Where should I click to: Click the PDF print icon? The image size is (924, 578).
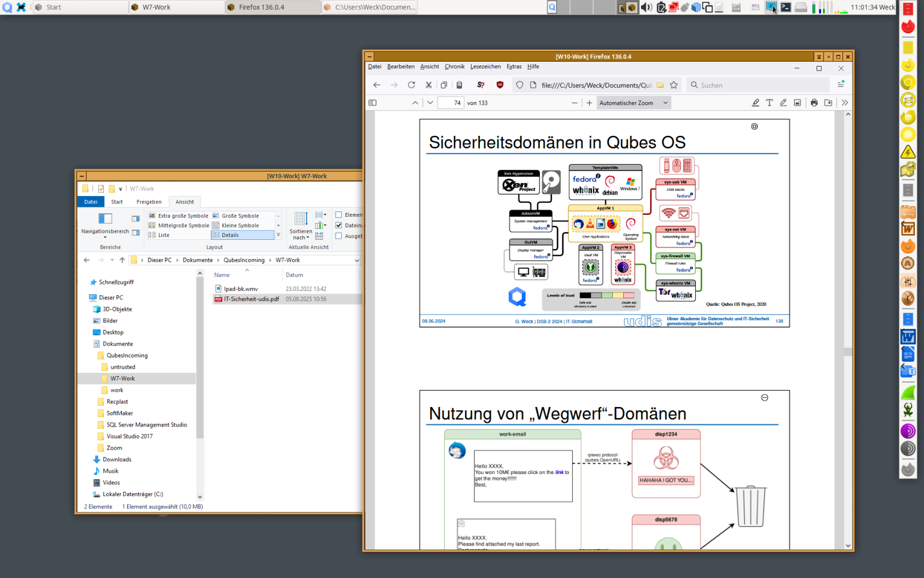click(x=814, y=103)
